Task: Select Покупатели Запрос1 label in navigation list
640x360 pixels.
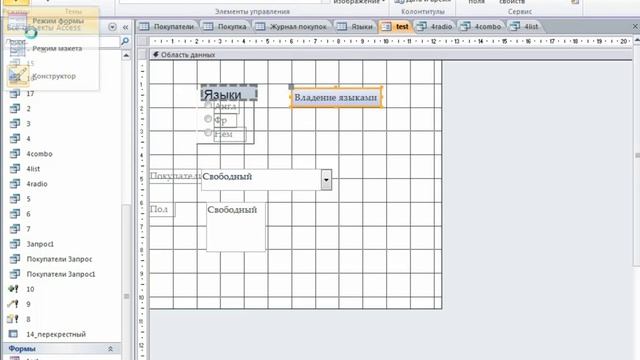Action: click(x=61, y=274)
